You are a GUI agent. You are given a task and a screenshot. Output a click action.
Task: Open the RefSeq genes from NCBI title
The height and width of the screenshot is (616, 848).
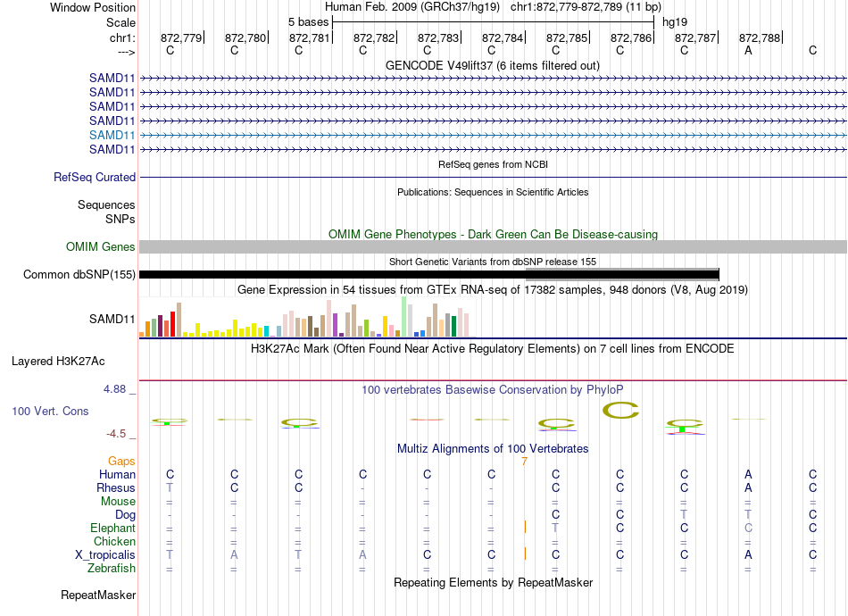click(x=493, y=164)
